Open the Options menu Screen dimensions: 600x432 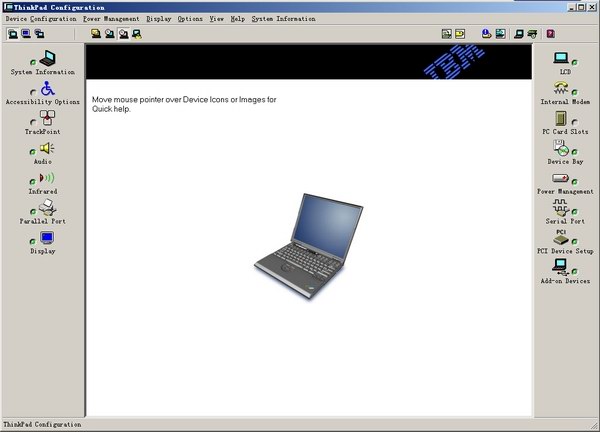tap(190, 19)
